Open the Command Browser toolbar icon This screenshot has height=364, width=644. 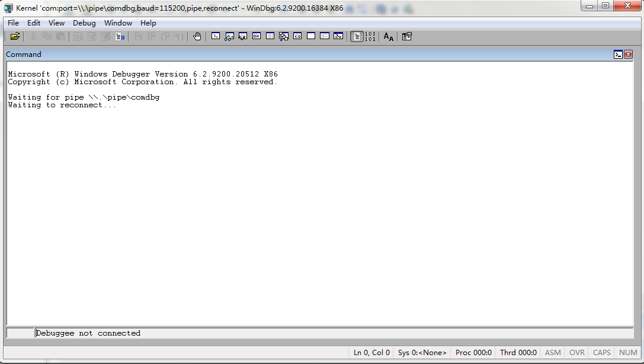(x=338, y=36)
